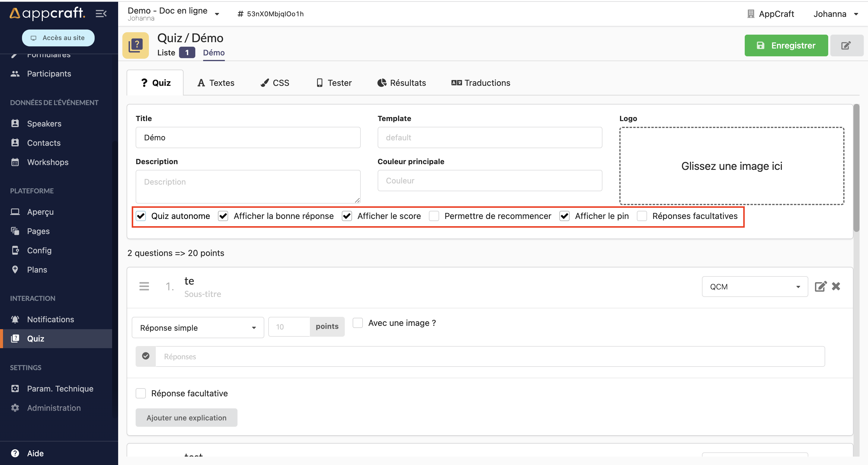Toggle the Quiz autonome checkbox

(x=141, y=216)
